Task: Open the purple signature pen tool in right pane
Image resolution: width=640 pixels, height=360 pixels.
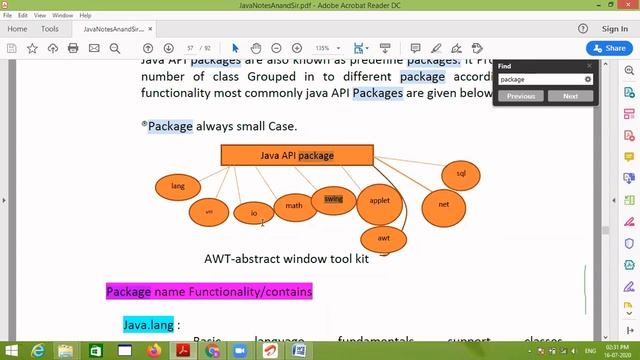Action: (629, 287)
